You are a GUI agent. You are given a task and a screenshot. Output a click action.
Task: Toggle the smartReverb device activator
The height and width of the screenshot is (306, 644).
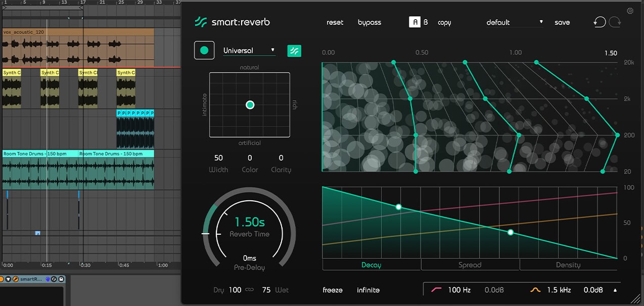tap(2, 279)
